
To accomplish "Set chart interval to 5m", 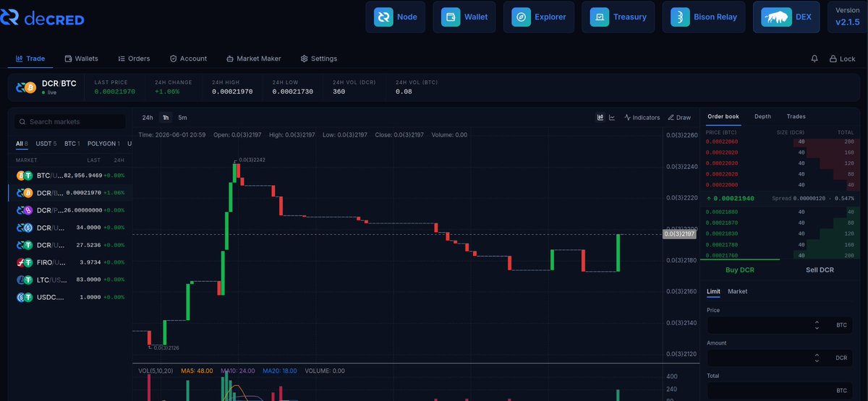I will (x=182, y=117).
